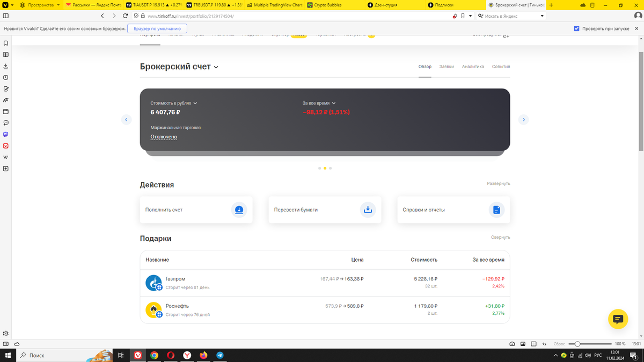Reload the page with refresh icon
The height and width of the screenshot is (362, 644).
click(126, 16)
